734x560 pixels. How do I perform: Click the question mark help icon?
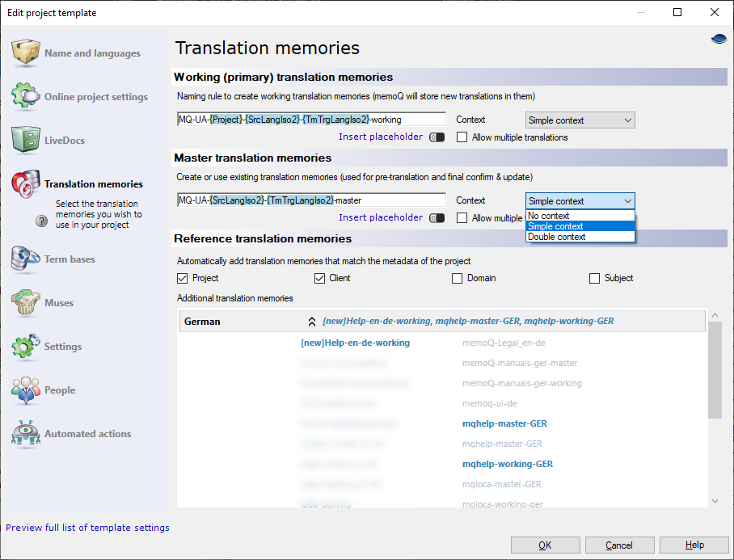pyautogui.click(x=42, y=221)
